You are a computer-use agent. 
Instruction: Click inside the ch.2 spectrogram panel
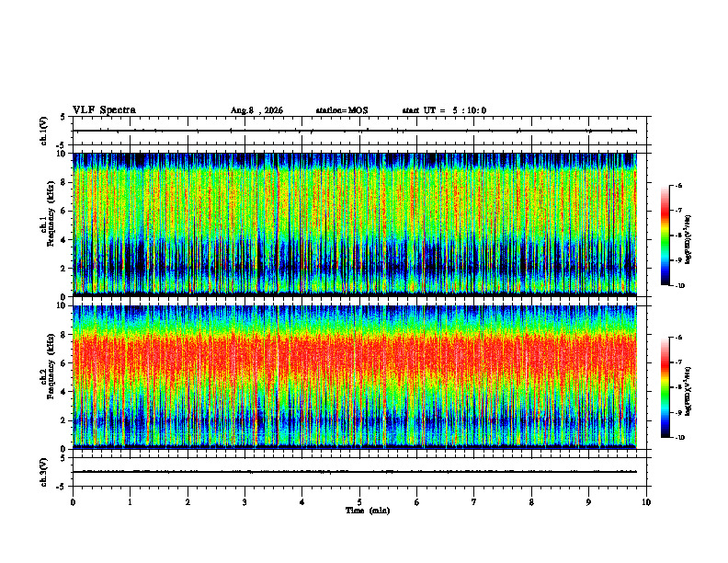(x=355, y=377)
